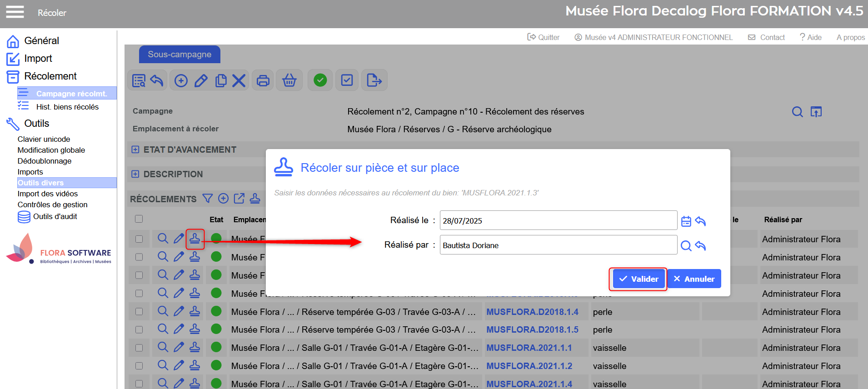This screenshot has width=868, height=389.
Task: Check the box for MUSFLORA.D2018.1.4 row
Action: tap(139, 312)
